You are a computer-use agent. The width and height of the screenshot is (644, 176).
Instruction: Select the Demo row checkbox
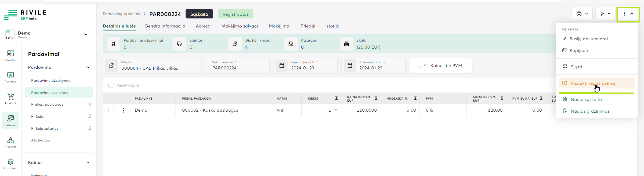pyautogui.click(x=111, y=110)
